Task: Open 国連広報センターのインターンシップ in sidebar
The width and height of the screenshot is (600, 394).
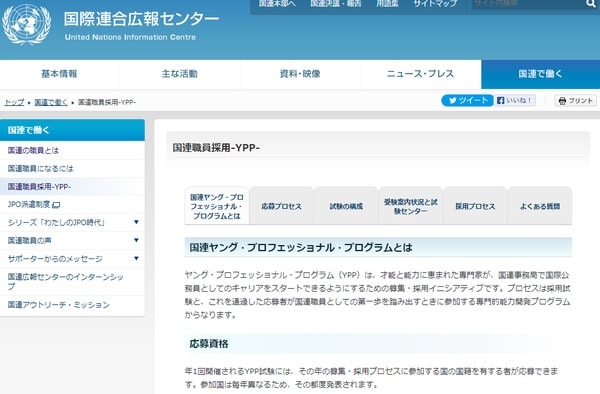Action: (x=72, y=282)
